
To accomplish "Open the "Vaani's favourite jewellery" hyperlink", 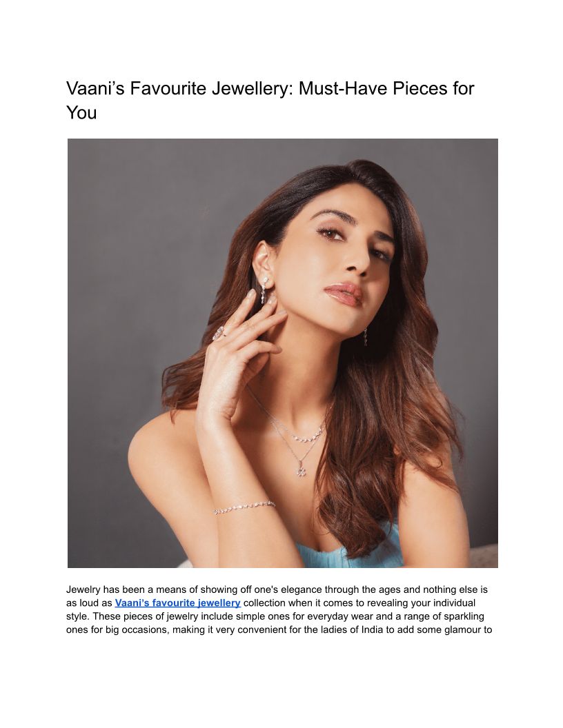I will [x=177, y=603].
